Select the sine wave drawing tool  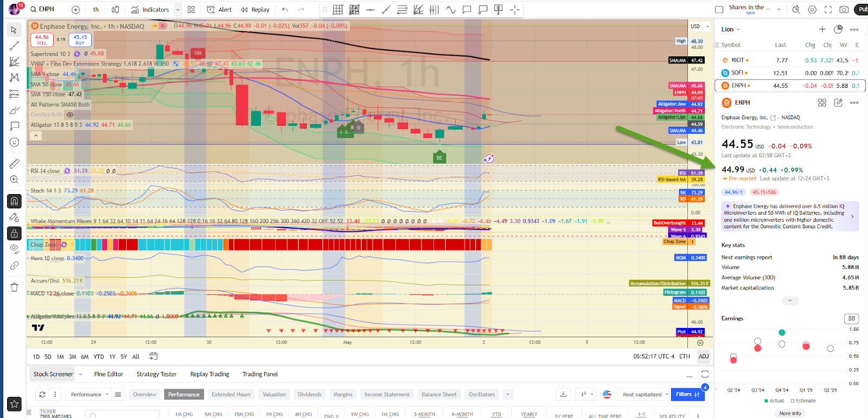tap(451, 10)
